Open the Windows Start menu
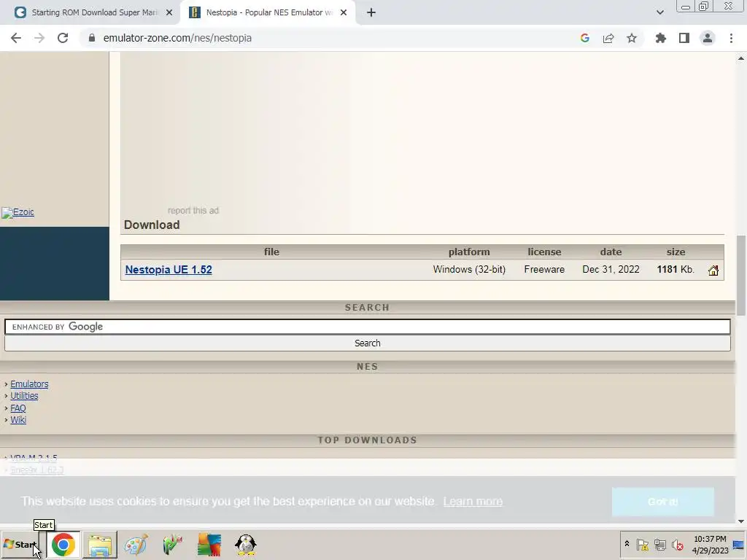The height and width of the screenshot is (560, 747). [20, 544]
